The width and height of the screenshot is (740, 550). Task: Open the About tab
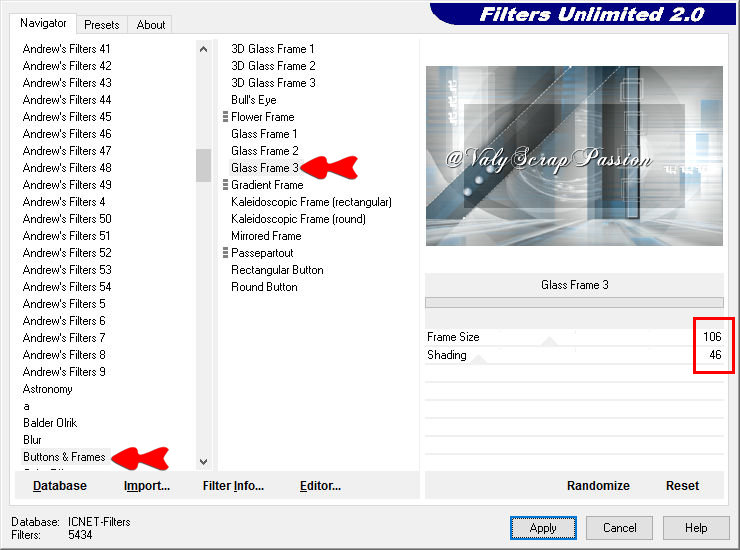151,25
